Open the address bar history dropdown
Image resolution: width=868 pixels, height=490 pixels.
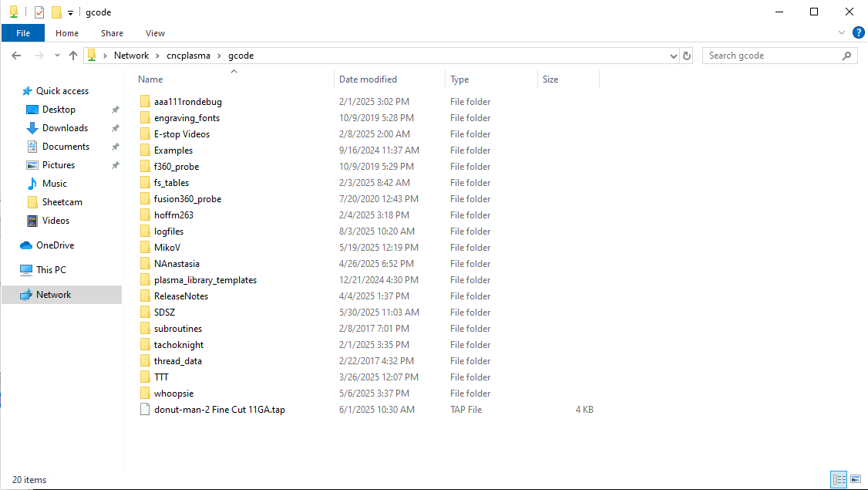[673, 56]
